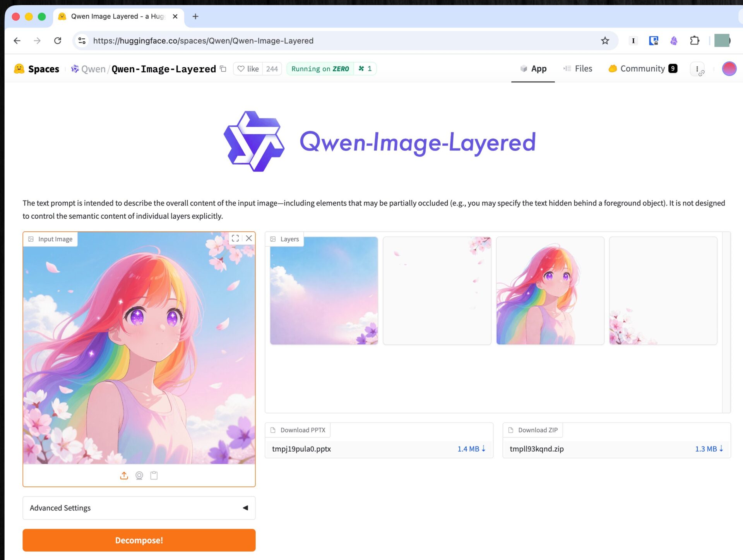Download the tmpll93kqnd.zip file

coord(709,449)
